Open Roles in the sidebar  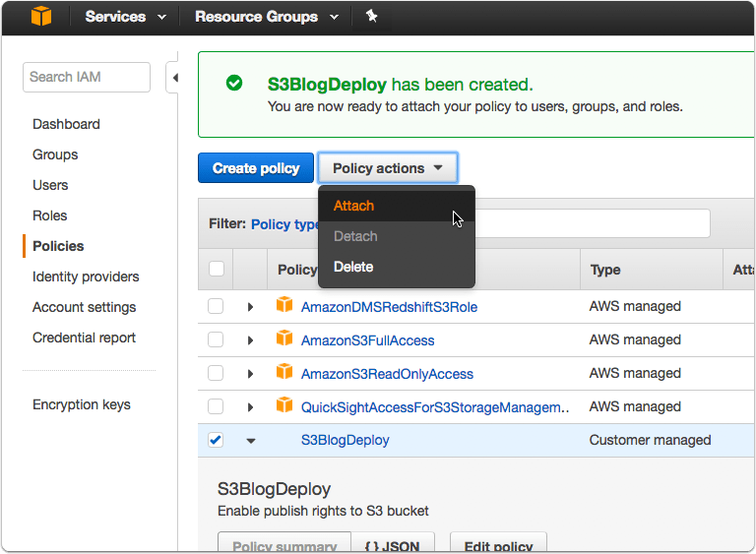pyautogui.click(x=49, y=215)
